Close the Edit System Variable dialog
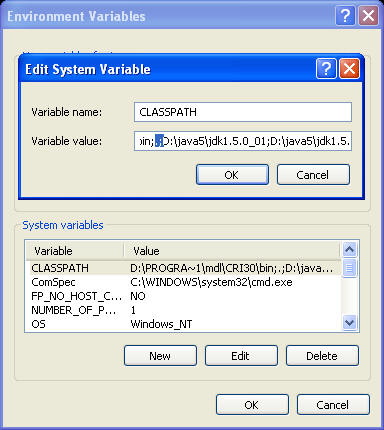 [x=349, y=69]
